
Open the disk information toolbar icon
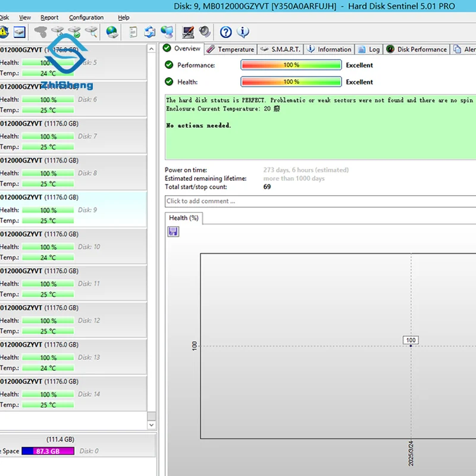point(20,32)
